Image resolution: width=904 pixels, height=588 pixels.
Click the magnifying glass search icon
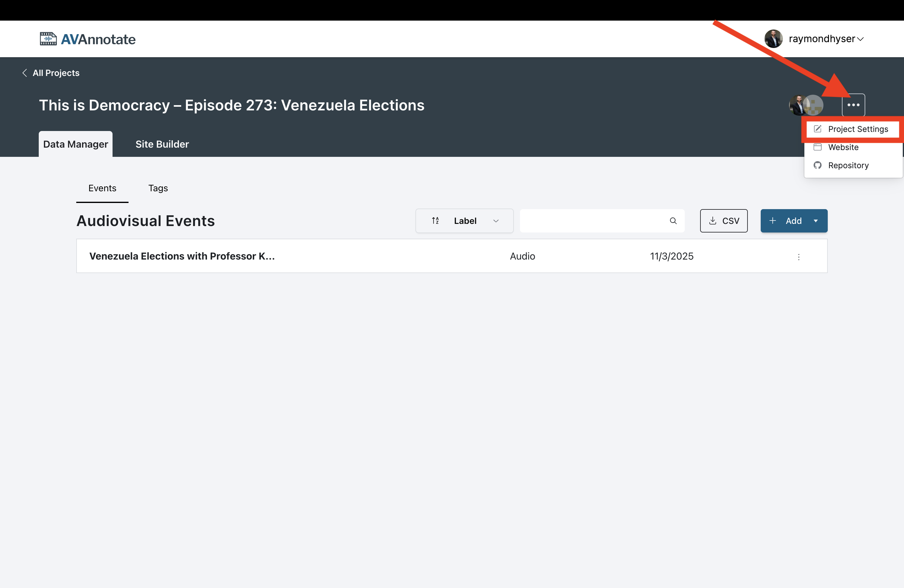pos(673,221)
